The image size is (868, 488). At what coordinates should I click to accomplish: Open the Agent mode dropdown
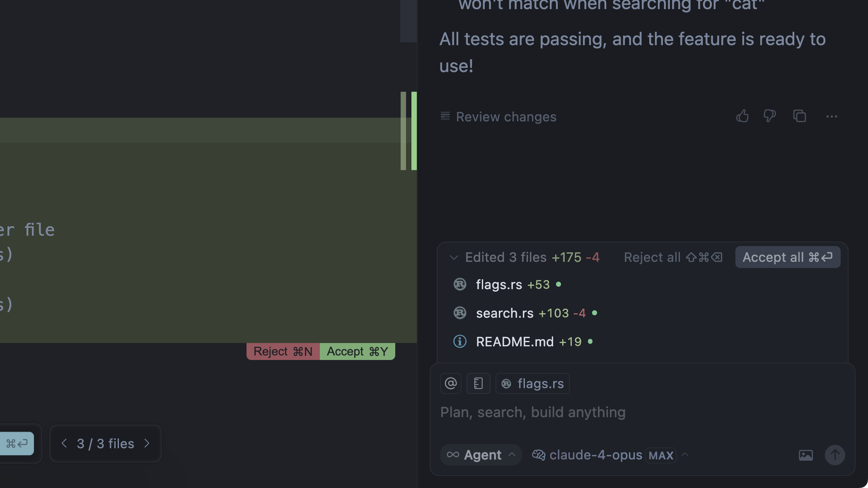tap(480, 455)
